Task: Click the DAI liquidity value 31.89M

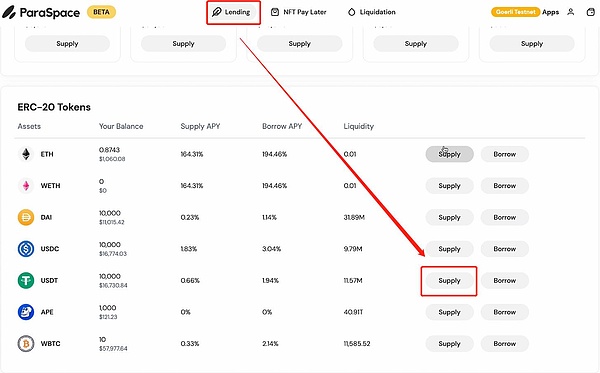Action: coord(354,217)
